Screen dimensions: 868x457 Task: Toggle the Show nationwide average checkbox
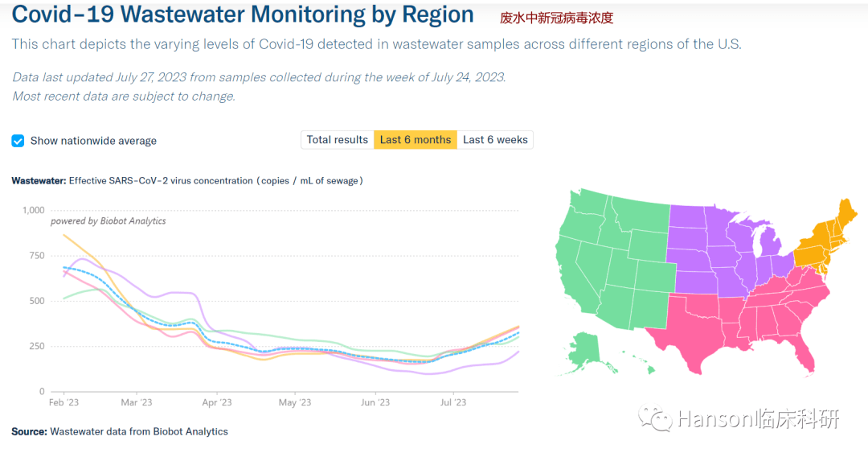click(18, 141)
